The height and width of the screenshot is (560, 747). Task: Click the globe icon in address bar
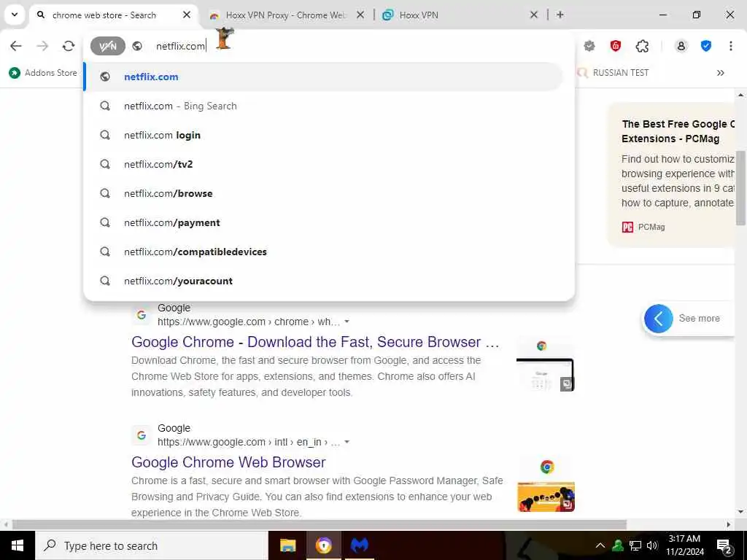137,46
